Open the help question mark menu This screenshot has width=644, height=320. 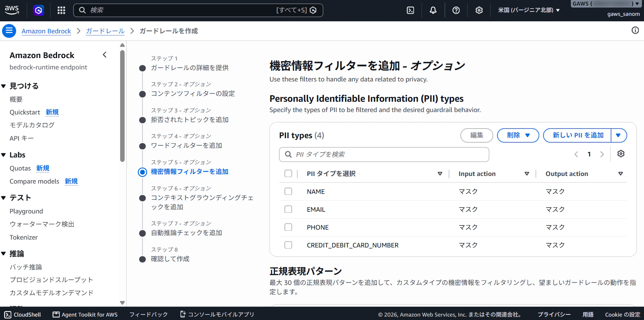(x=456, y=10)
